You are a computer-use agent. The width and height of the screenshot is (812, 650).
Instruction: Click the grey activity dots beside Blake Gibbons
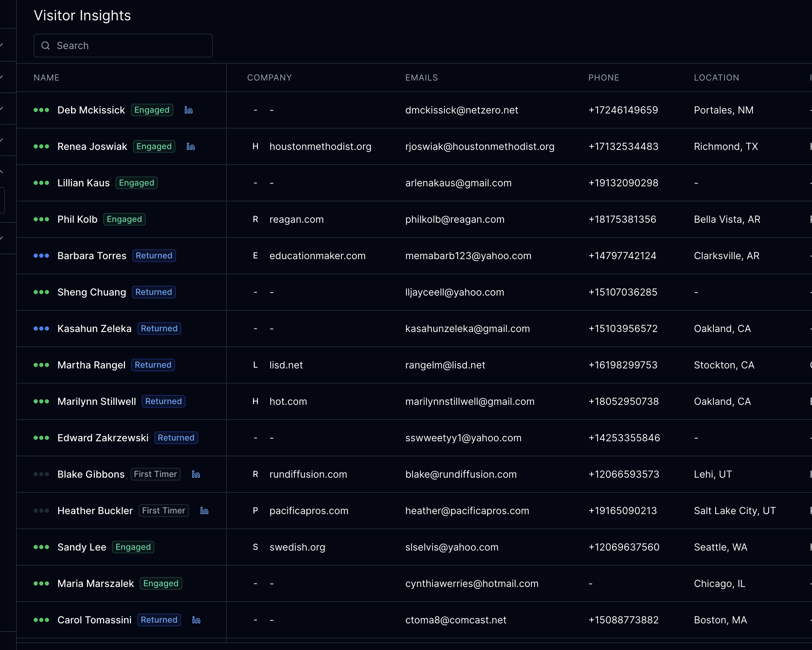pyautogui.click(x=41, y=475)
